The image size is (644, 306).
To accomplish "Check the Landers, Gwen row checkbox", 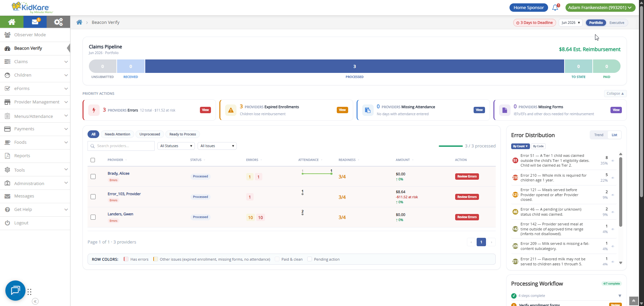I will click(93, 217).
